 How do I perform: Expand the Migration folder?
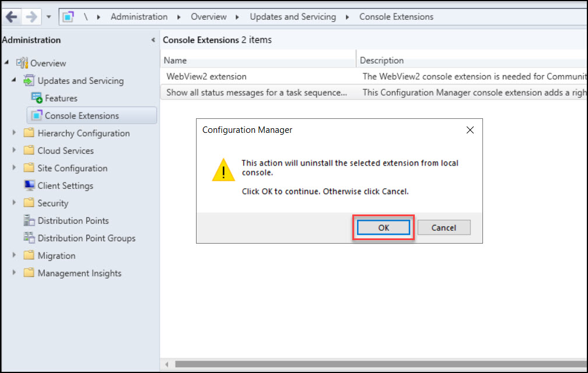pyautogui.click(x=14, y=255)
